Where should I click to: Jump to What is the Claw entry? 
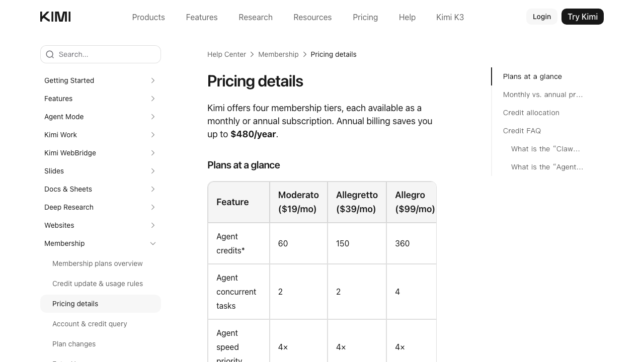pos(545,149)
